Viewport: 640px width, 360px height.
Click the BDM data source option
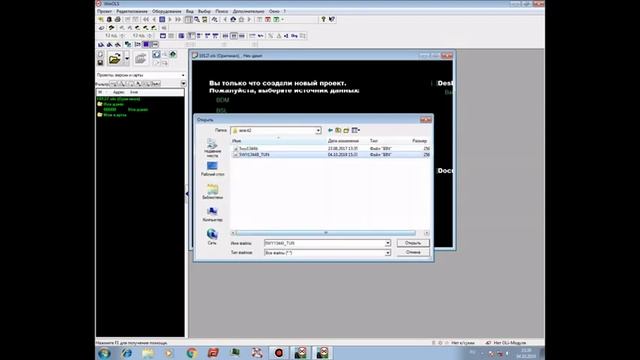pyautogui.click(x=222, y=100)
